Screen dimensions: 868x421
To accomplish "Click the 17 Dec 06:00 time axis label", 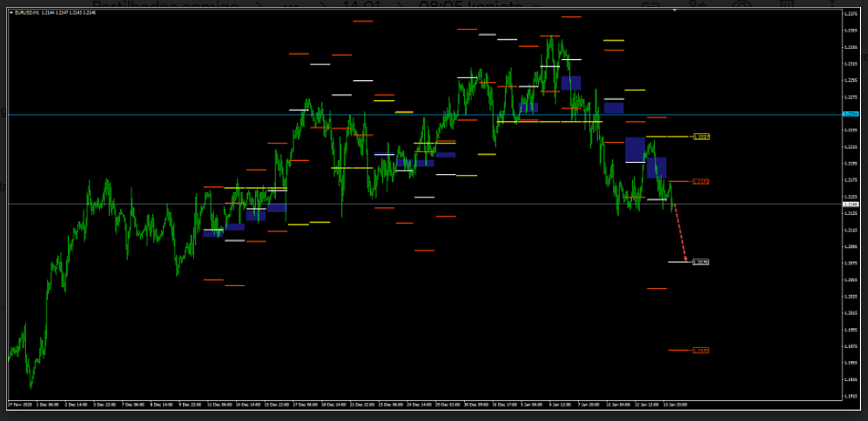I will coord(306,404).
